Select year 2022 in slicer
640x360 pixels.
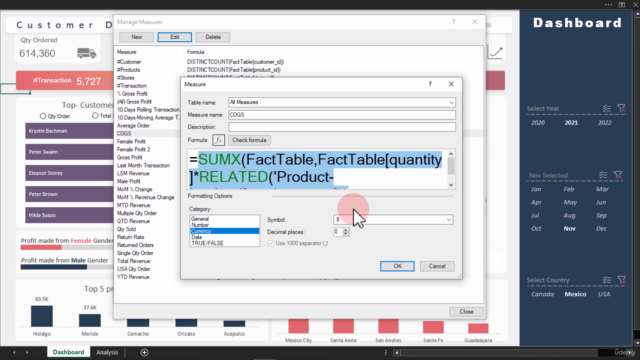pos(604,122)
